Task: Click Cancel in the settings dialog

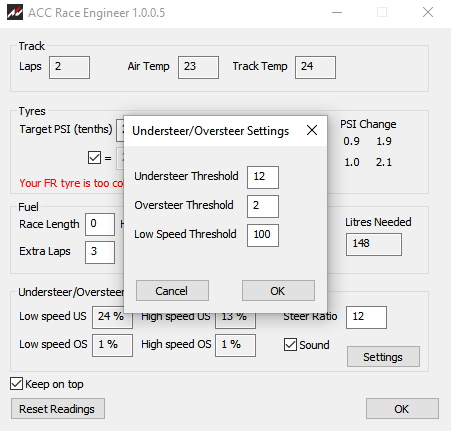Action: coord(172,291)
